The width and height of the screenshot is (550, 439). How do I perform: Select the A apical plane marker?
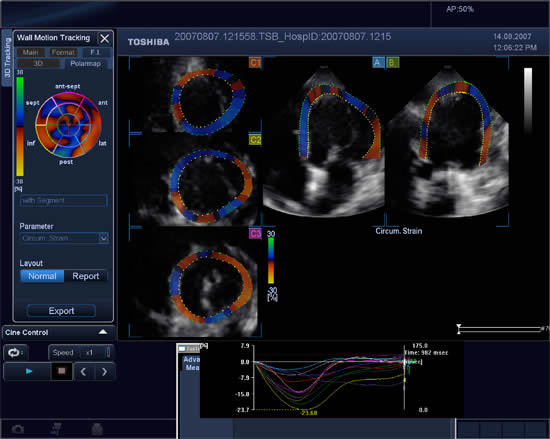click(x=378, y=62)
